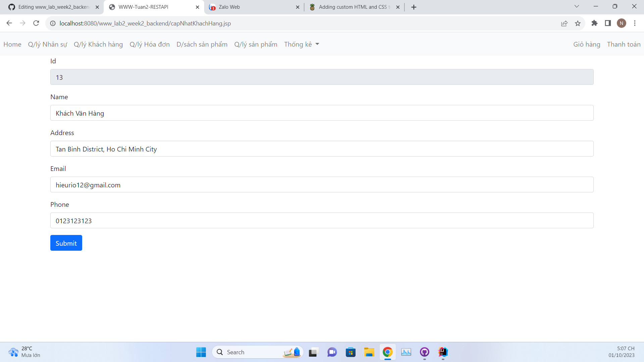644x362 pixels.
Task: Select the Phone number input field
Action: point(322,220)
